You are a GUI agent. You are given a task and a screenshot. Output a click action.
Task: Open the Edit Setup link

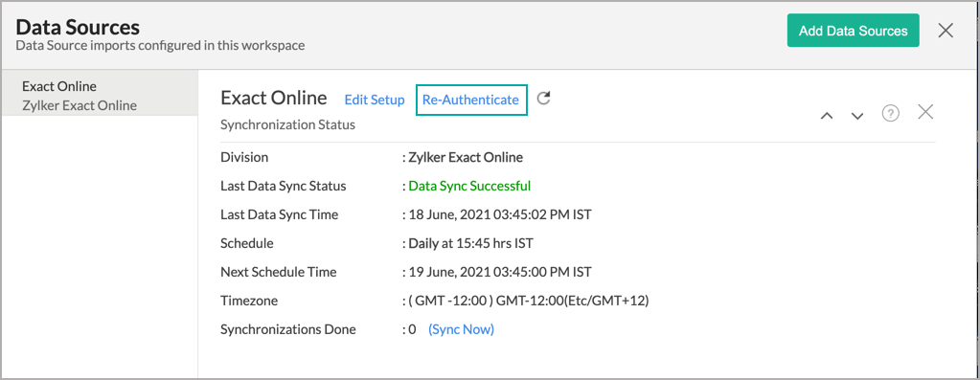(375, 100)
